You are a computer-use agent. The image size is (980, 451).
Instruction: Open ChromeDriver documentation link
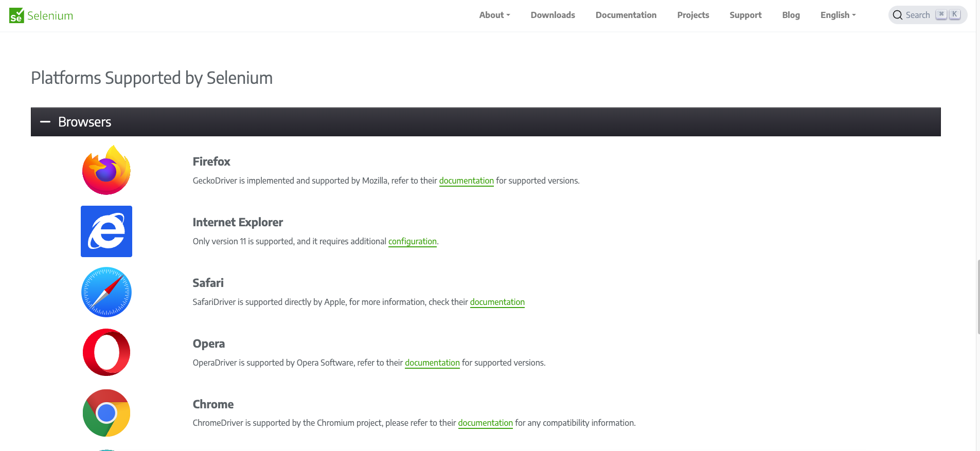click(x=486, y=423)
